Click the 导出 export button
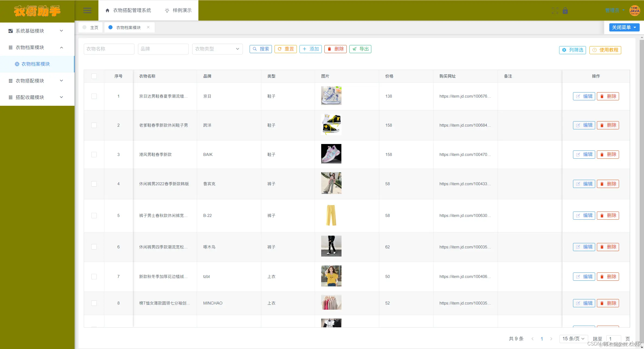Screen dimensions: 644x349 point(360,49)
